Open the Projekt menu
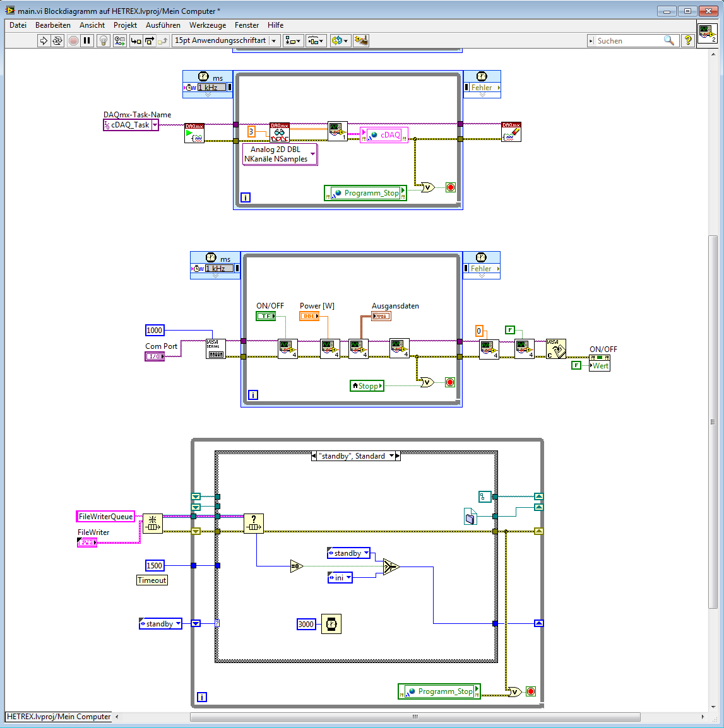 (x=125, y=25)
